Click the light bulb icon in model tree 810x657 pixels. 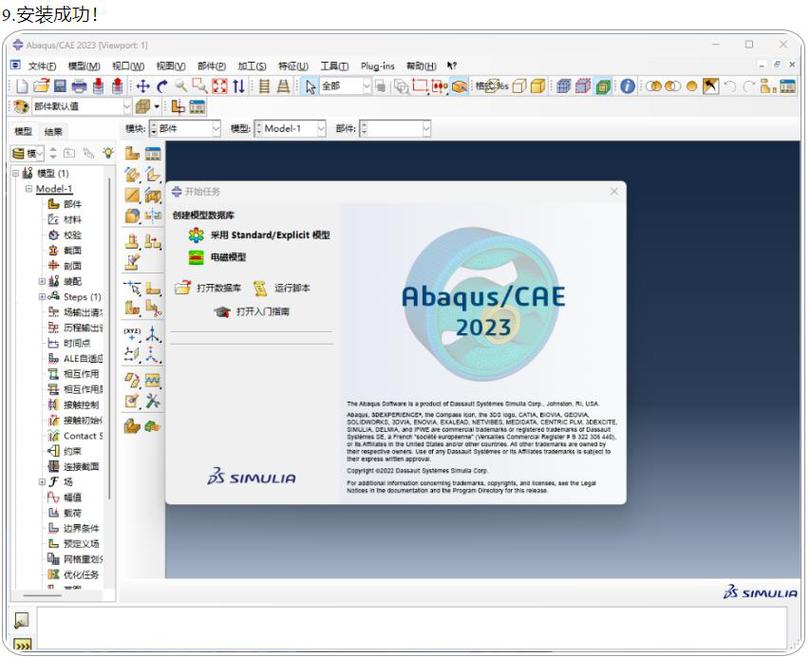[108, 153]
